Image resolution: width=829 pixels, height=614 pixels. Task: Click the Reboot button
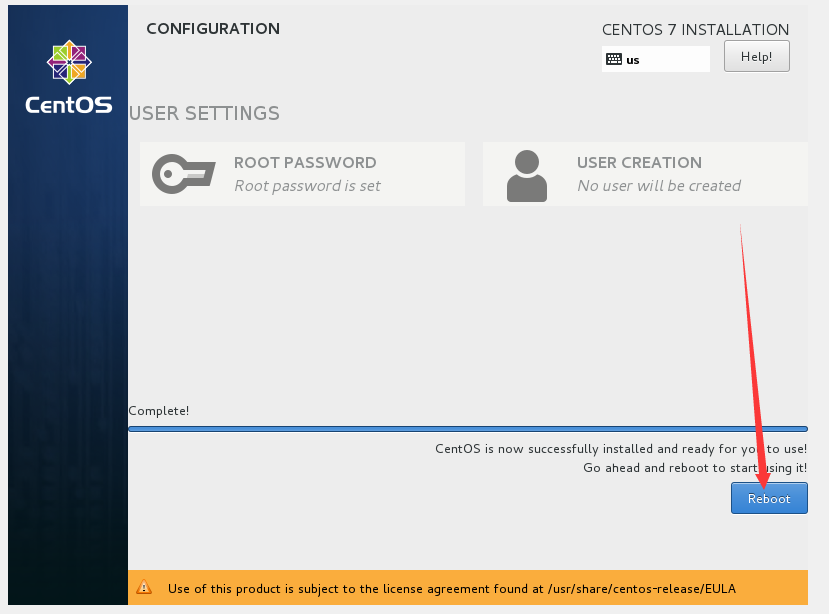coord(769,498)
